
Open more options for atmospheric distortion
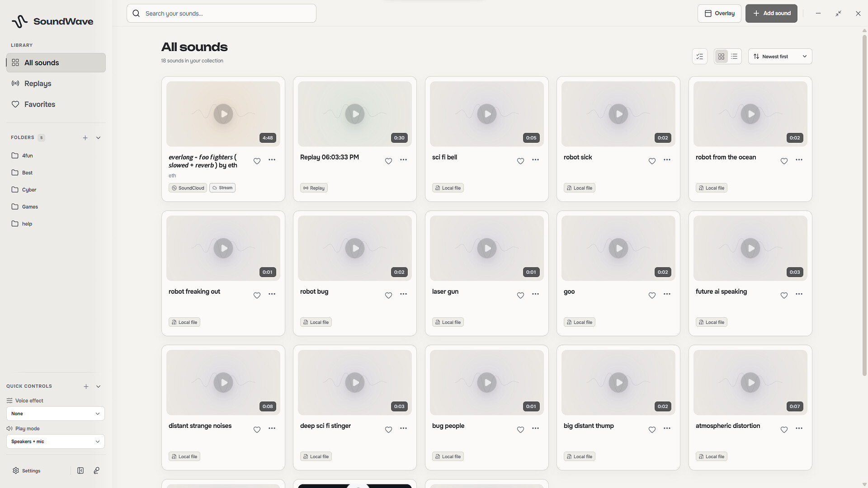tap(799, 428)
